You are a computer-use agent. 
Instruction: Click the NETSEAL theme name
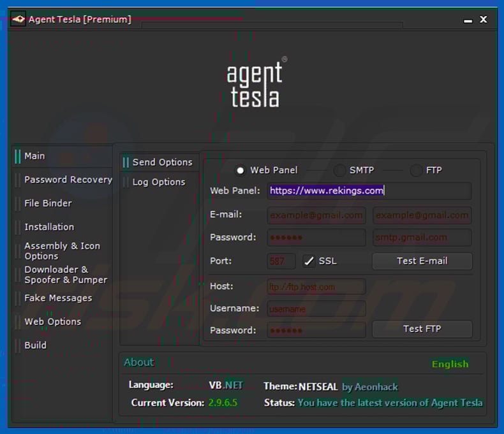[318, 387]
